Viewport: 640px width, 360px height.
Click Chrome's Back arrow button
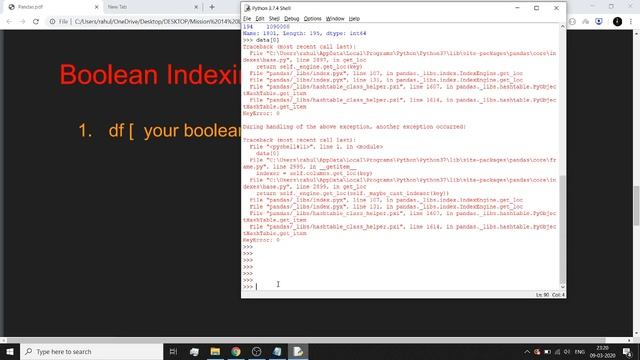tap(9, 21)
